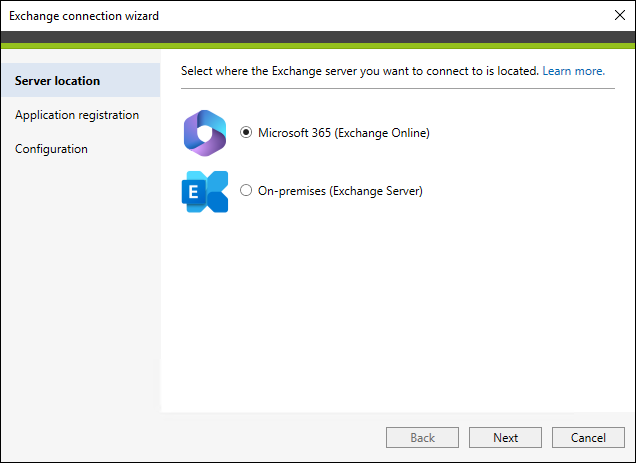Cancel the wizard
This screenshot has width=636, height=463.
588,437
